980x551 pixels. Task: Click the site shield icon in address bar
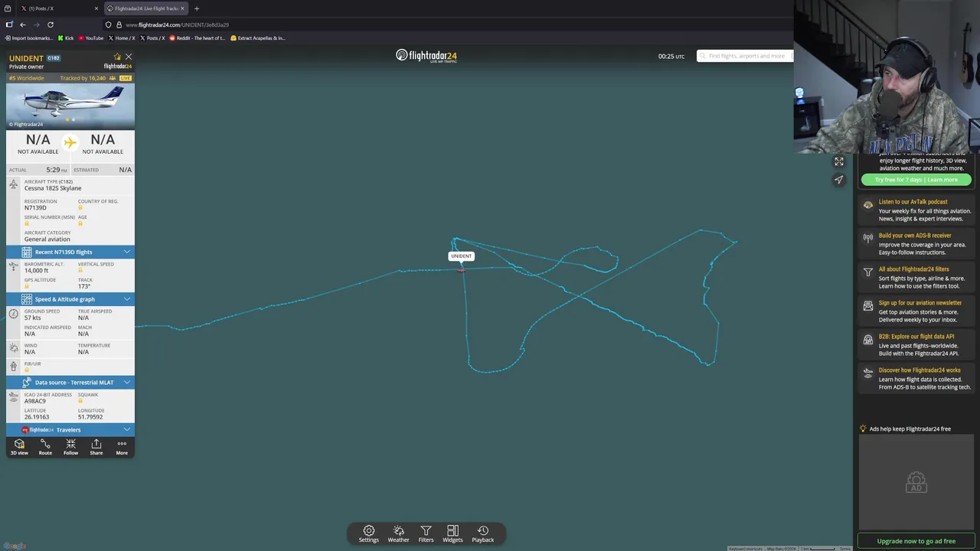click(108, 24)
